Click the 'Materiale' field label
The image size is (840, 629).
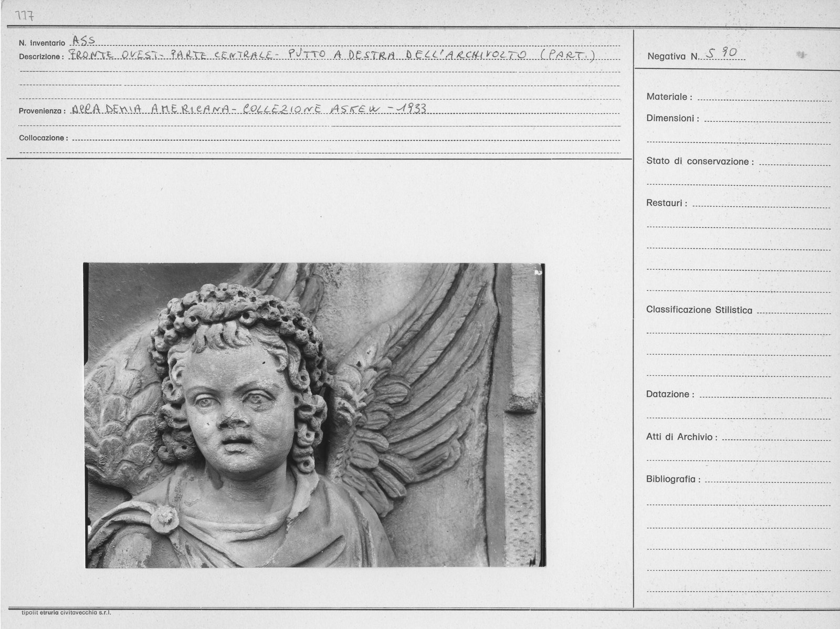(x=669, y=97)
